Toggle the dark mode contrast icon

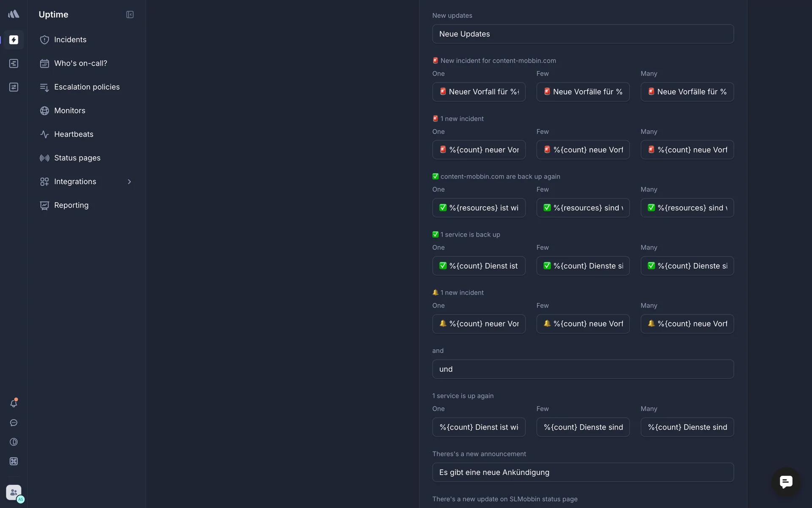pyautogui.click(x=14, y=442)
